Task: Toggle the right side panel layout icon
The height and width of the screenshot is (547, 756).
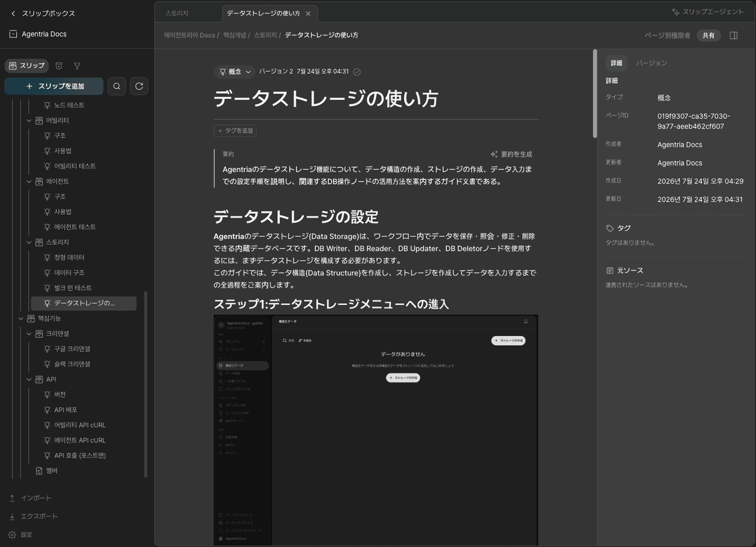Action: 734,35
